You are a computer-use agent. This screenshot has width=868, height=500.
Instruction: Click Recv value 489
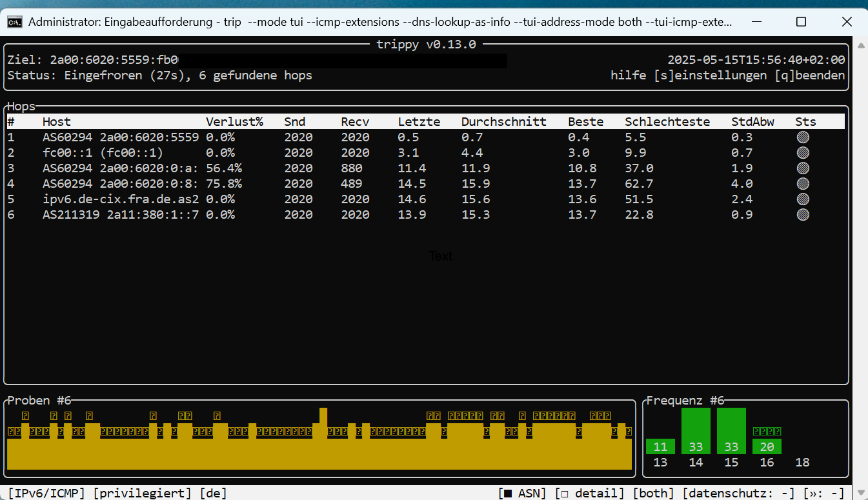point(352,183)
